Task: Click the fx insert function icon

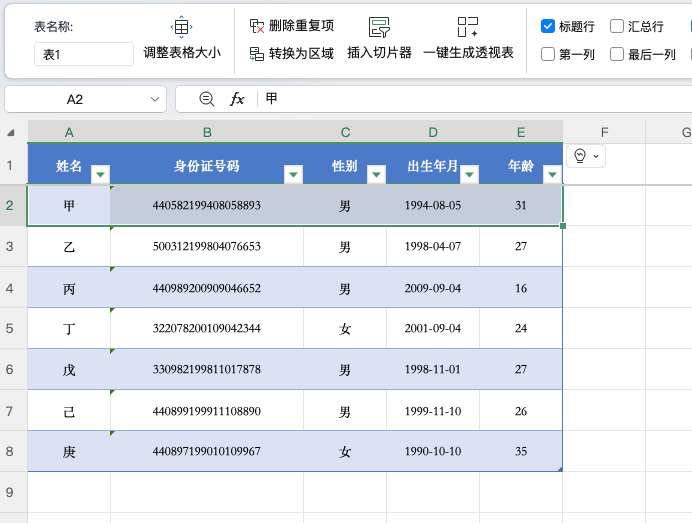Action: point(237,99)
